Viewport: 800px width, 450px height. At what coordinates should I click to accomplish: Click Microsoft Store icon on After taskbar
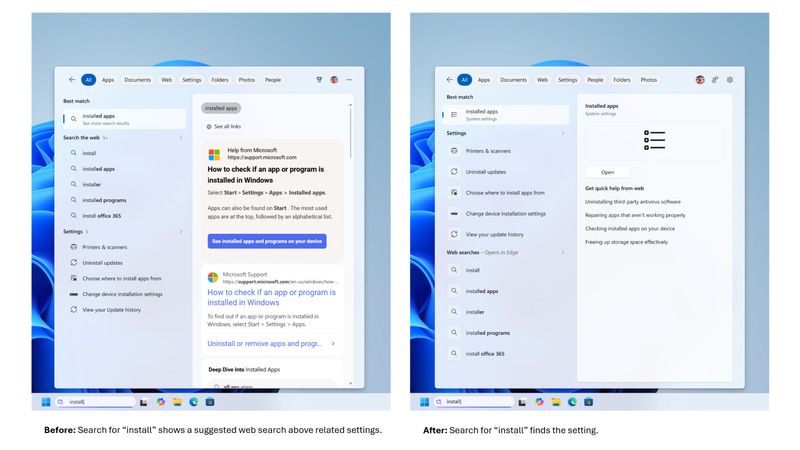[588, 402]
